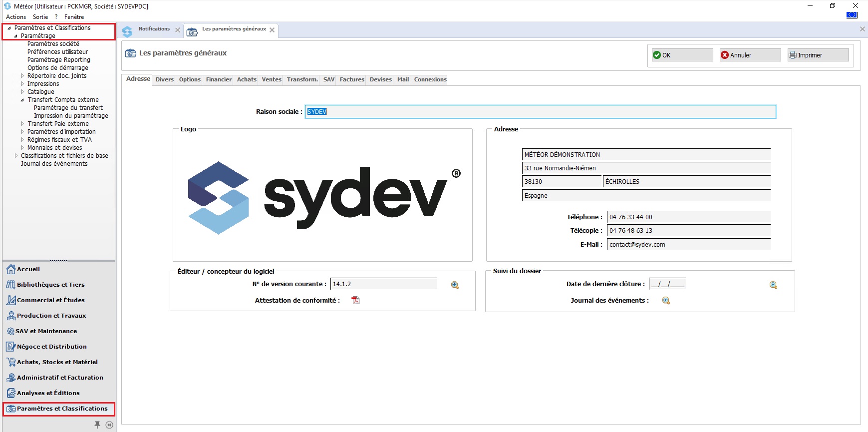Switch to the SAV tab

coord(329,79)
